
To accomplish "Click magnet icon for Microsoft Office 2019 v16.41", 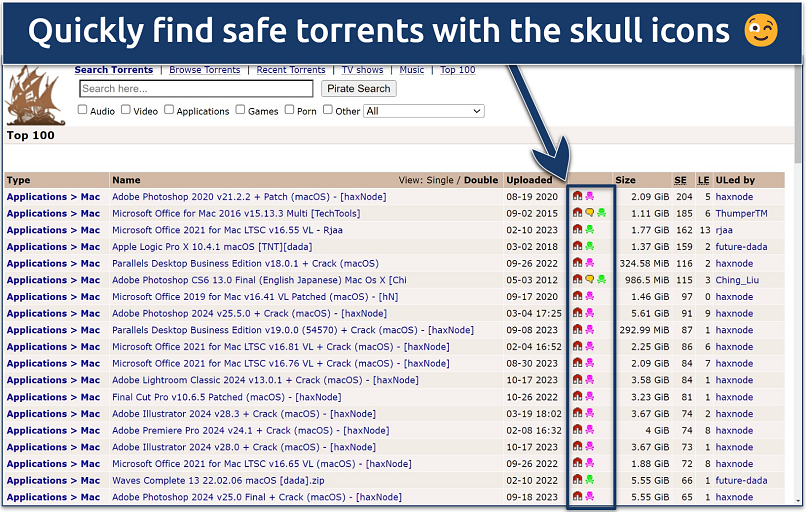I will click(x=577, y=296).
